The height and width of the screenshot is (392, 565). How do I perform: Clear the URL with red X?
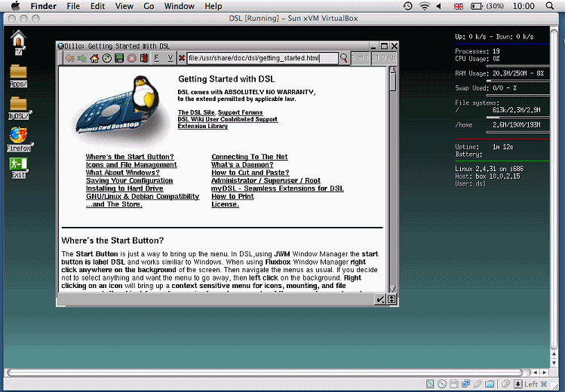[182, 58]
